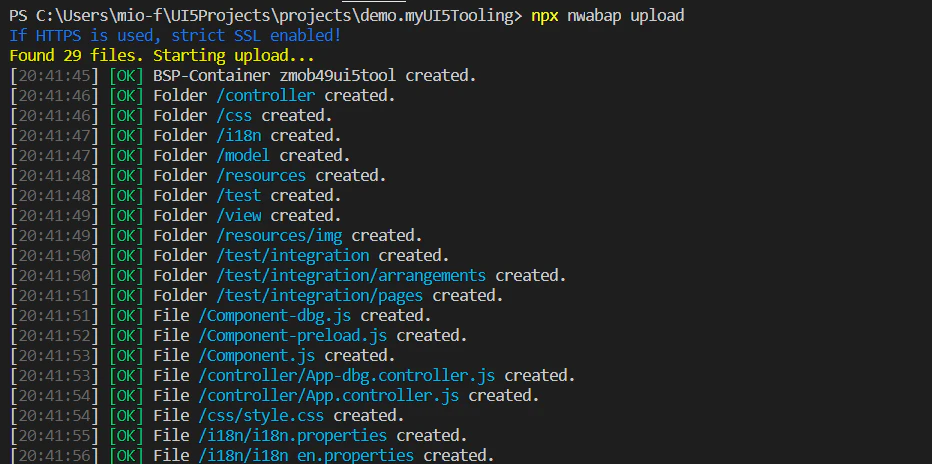Click the 'npx nwabap upload' command text
932x464 pixels.
click(607, 15)
